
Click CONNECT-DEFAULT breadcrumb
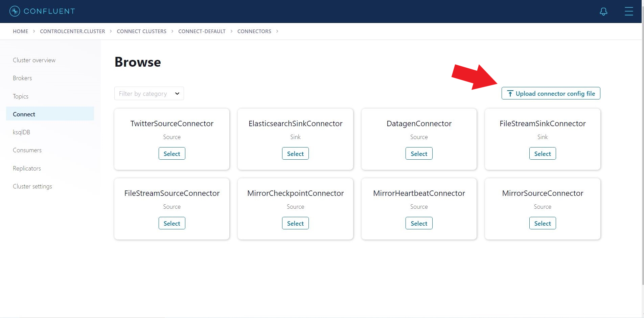202,31
